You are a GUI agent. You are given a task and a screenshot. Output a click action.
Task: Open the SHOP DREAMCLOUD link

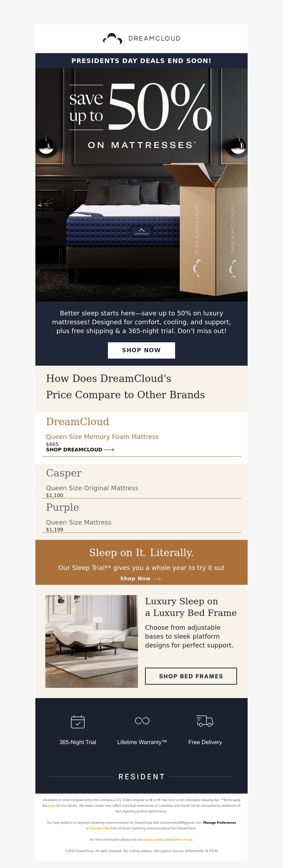point(74,450)
